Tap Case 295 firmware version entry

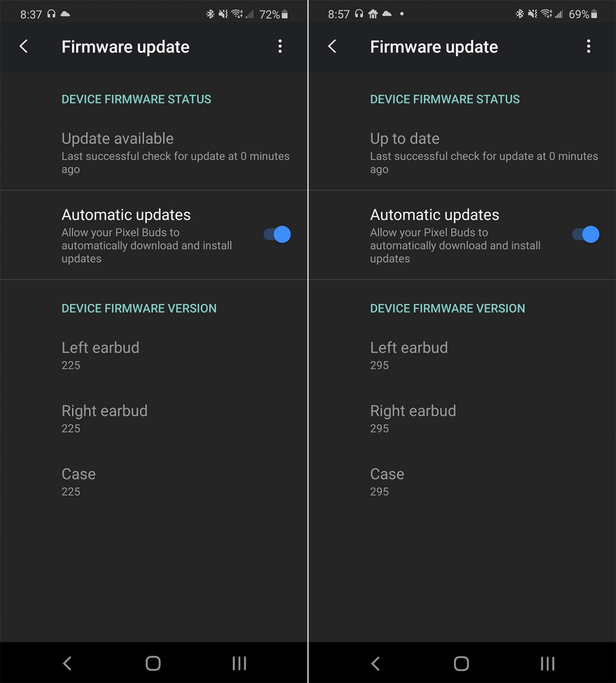click(462, 482)
